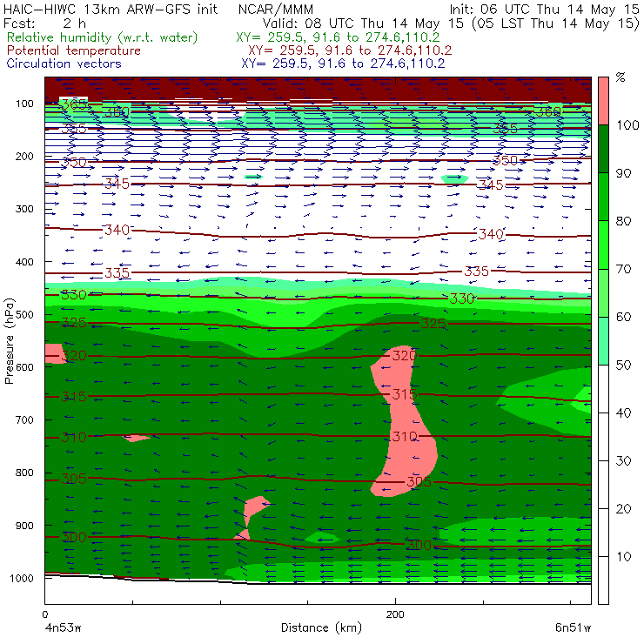Click the '70' colorbar tick label

(623, 269)
